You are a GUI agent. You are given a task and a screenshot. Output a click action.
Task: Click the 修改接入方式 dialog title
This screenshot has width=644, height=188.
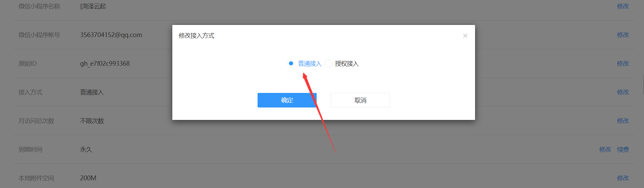(197, 36)
